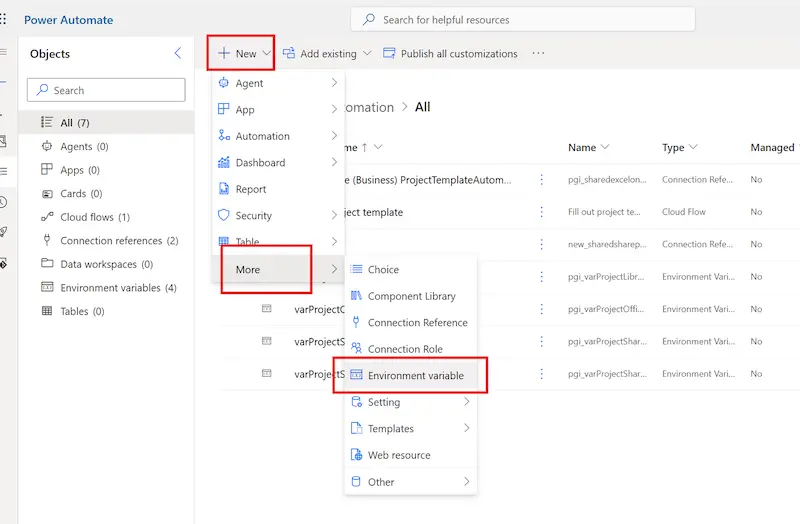Screen dimensions: 800x524
Task: Open the Managed column header
Action: pos(774,147)
